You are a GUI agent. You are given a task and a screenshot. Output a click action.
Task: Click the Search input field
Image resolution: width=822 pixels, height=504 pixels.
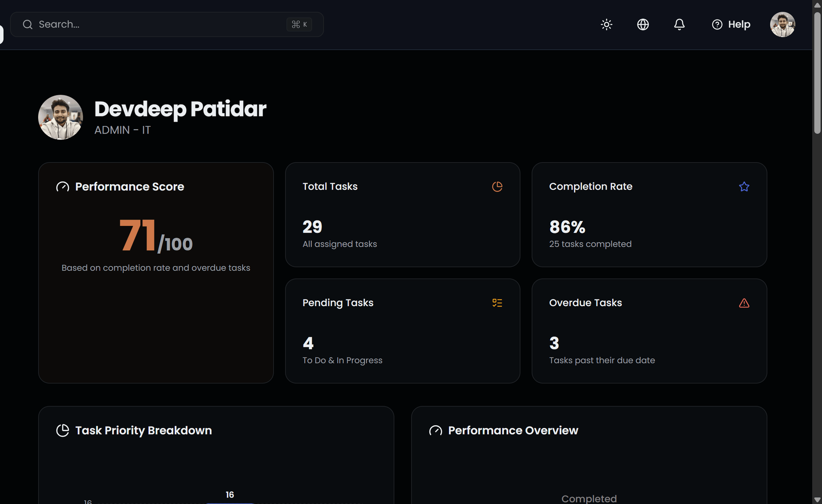158,24
